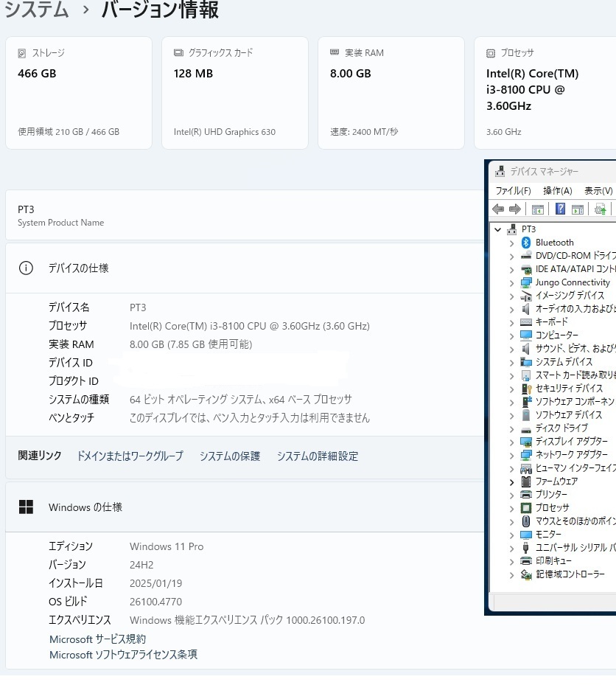Open the グラフィックス カード 128 MB card
The width and height of the screenshot is (616, 685).
click(235, 93)
